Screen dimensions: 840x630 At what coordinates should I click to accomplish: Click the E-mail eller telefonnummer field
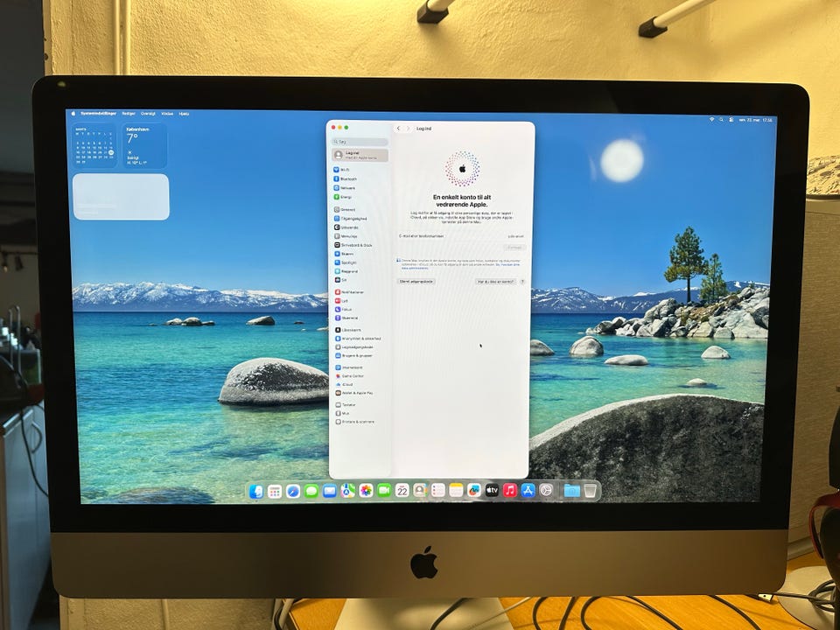461,235
